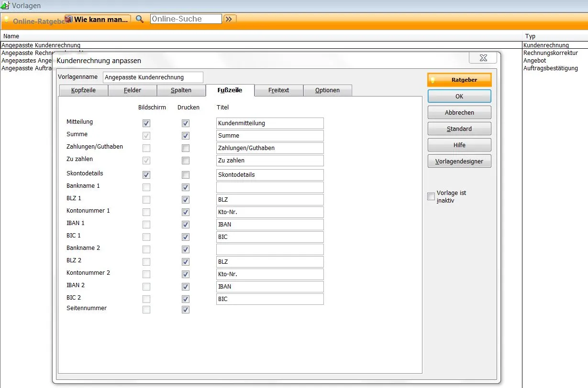Check the Vorlage ist inaktiv option

tap(431, 196)
